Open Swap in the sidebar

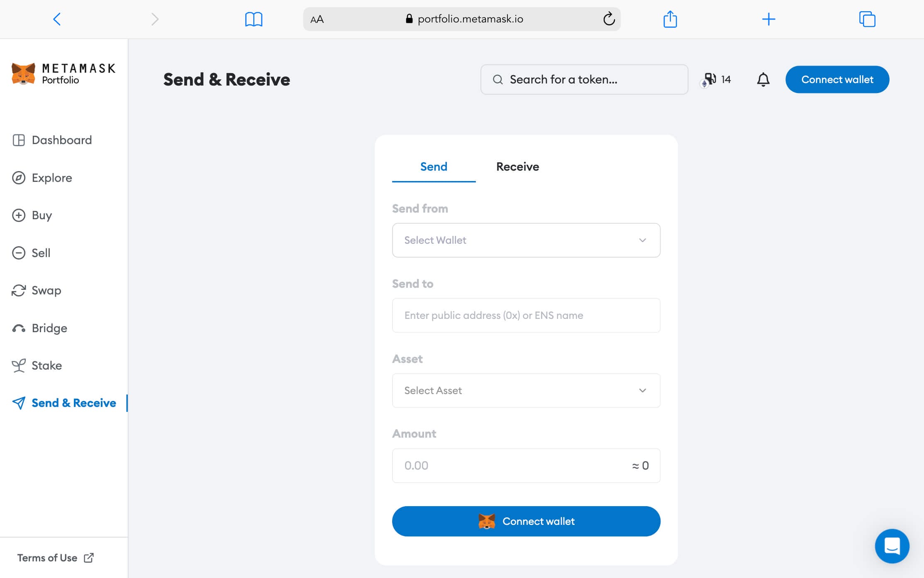click(x=46, y=290)
